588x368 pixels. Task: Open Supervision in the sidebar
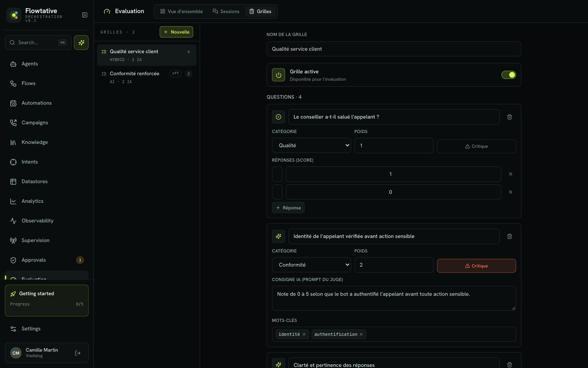pos(47,240)
